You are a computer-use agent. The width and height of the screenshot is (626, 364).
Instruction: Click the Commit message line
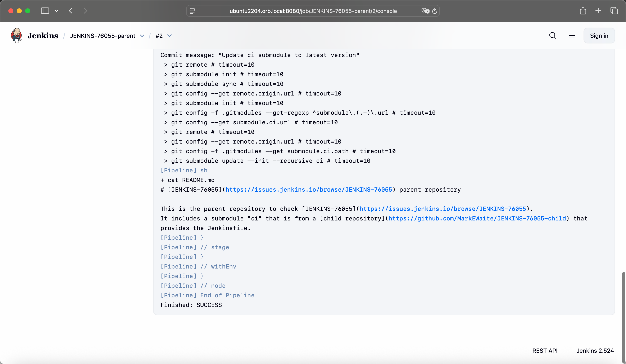point(260,55)
